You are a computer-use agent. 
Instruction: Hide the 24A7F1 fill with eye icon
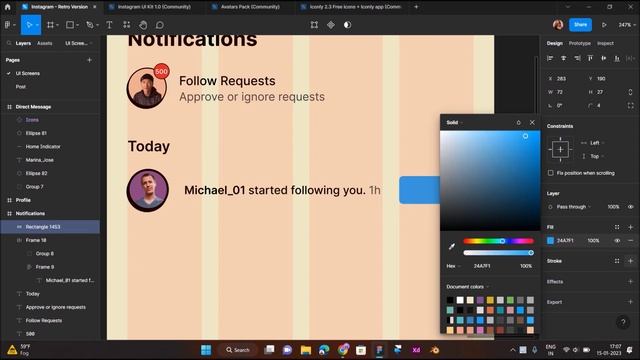[x=617, y=241]
